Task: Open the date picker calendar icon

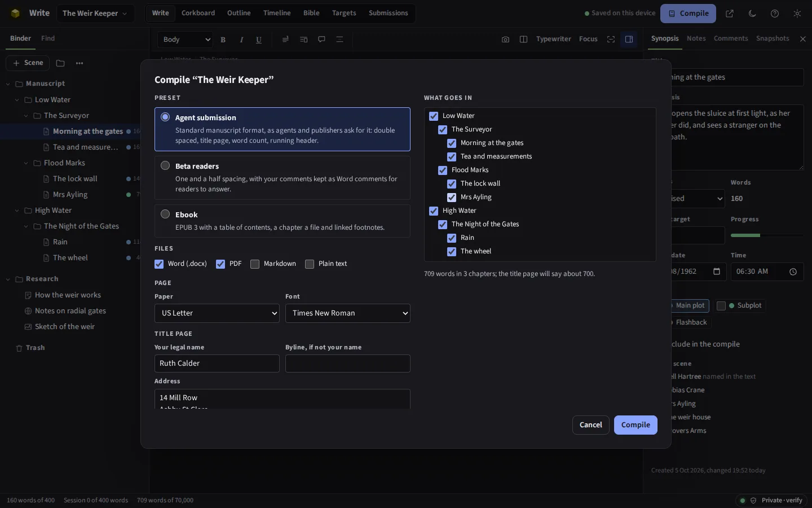Action: click(717, 271)
